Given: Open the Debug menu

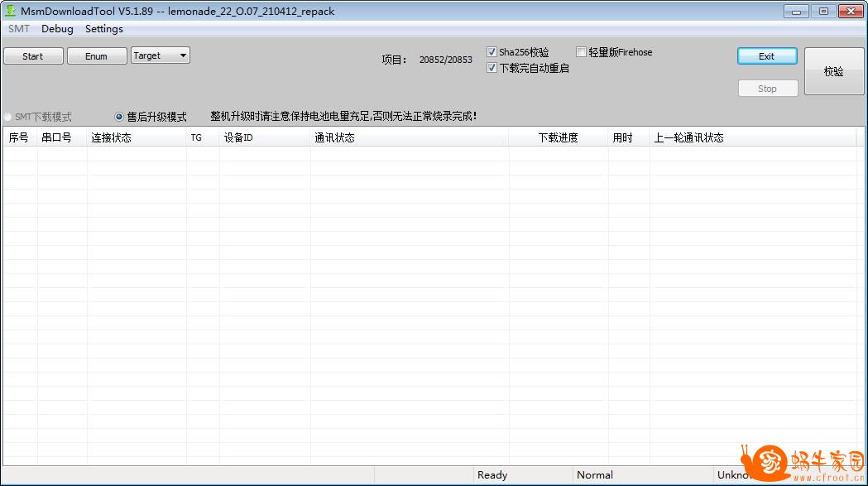Looking at the screenshot, I should click(57, 29).
